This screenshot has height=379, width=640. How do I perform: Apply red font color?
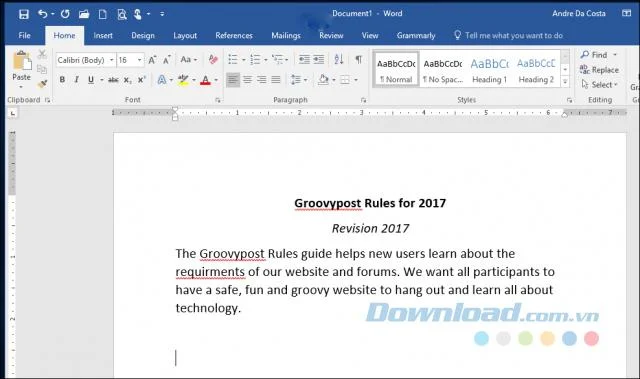(x=205, y=80)
